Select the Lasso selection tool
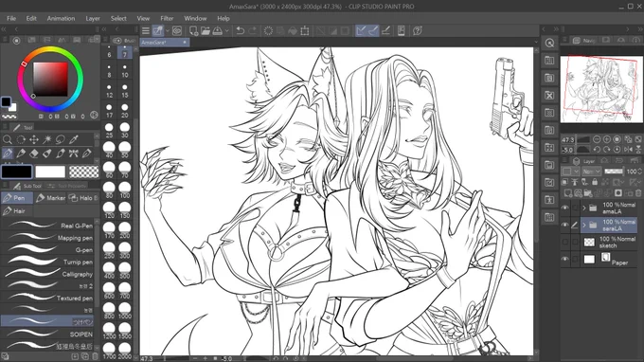This screenshot has height=362, width=644. coord(61,139)
